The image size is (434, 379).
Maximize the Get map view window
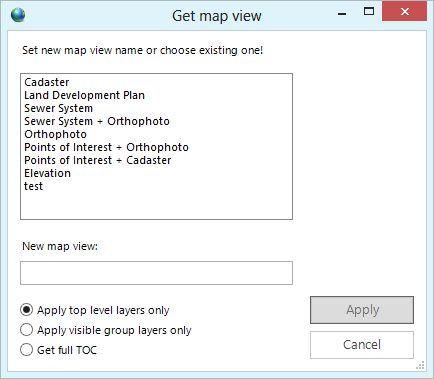pos(369,12)
